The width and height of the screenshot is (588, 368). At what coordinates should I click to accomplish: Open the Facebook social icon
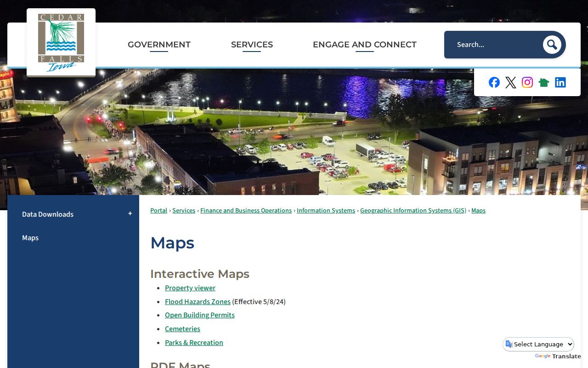click(494, 82)
